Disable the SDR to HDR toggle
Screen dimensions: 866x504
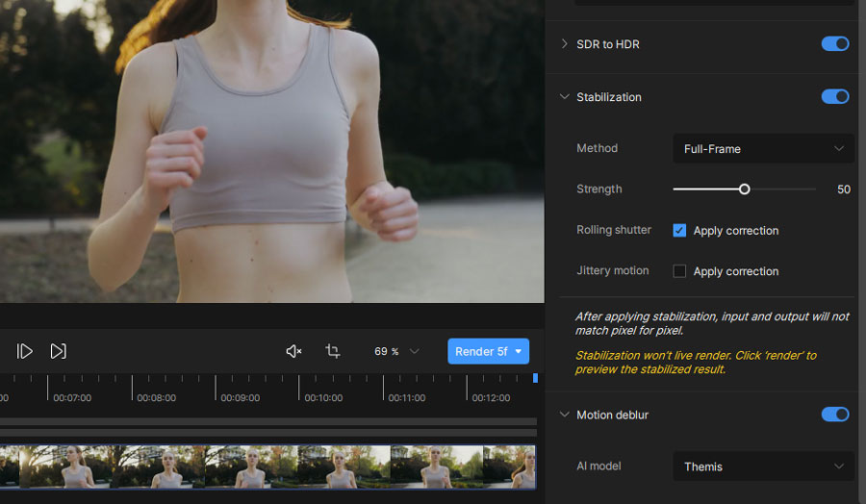pyautogui.click(x=835, y=43)
